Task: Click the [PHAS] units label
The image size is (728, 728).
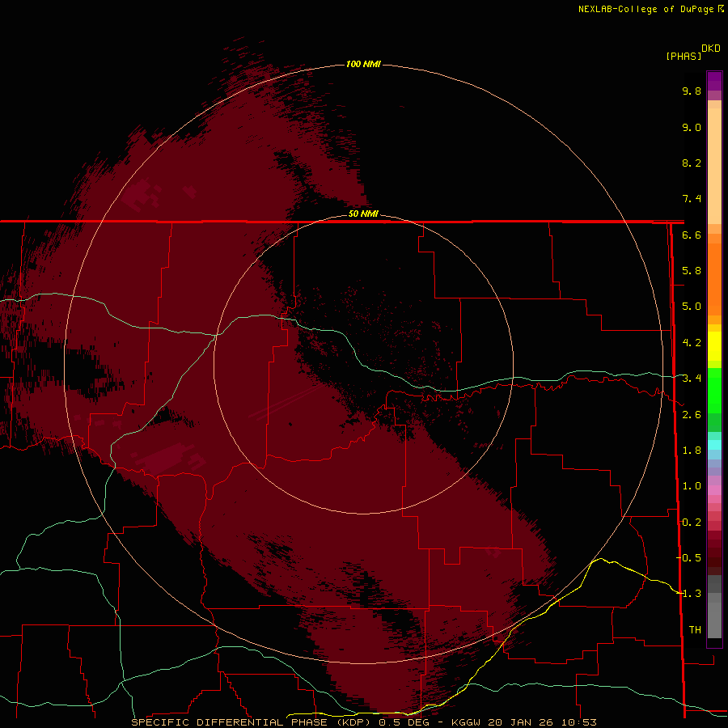Action: (x=684, y=57)
